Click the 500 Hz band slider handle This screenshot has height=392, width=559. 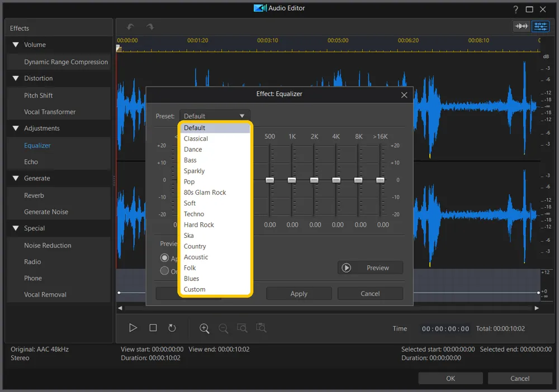pos(270,180)
